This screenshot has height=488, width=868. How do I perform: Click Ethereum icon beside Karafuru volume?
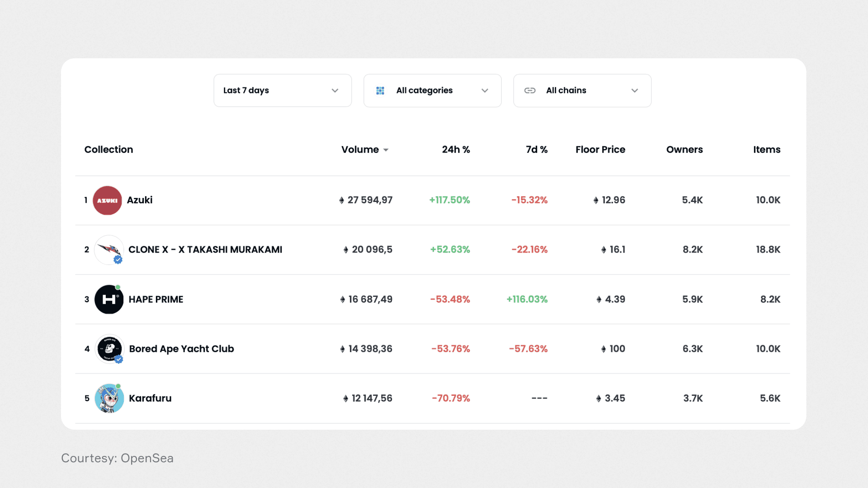(345, 399)
